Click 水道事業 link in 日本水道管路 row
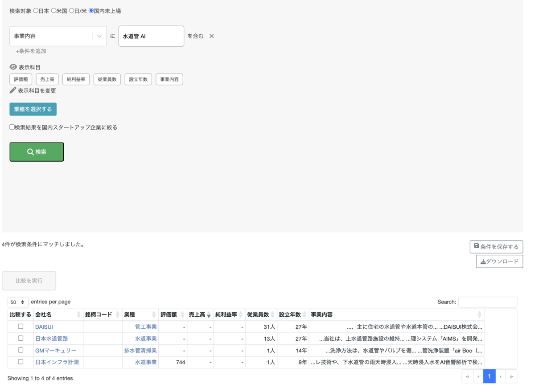 point(146,339)
